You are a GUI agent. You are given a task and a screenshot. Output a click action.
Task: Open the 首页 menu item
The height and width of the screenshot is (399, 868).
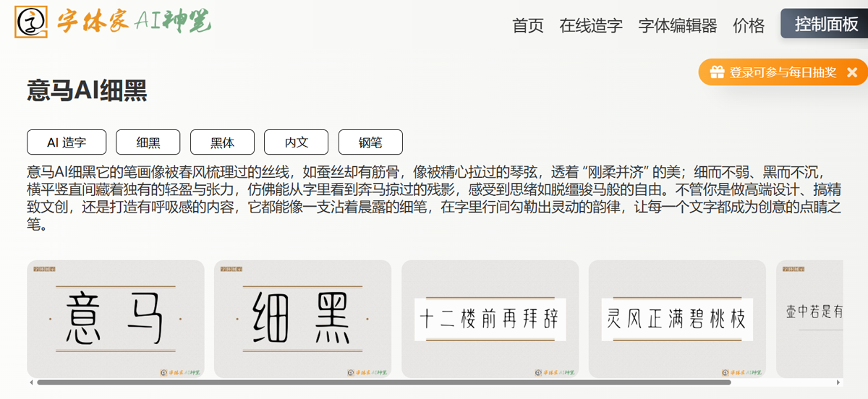point(527,25)
